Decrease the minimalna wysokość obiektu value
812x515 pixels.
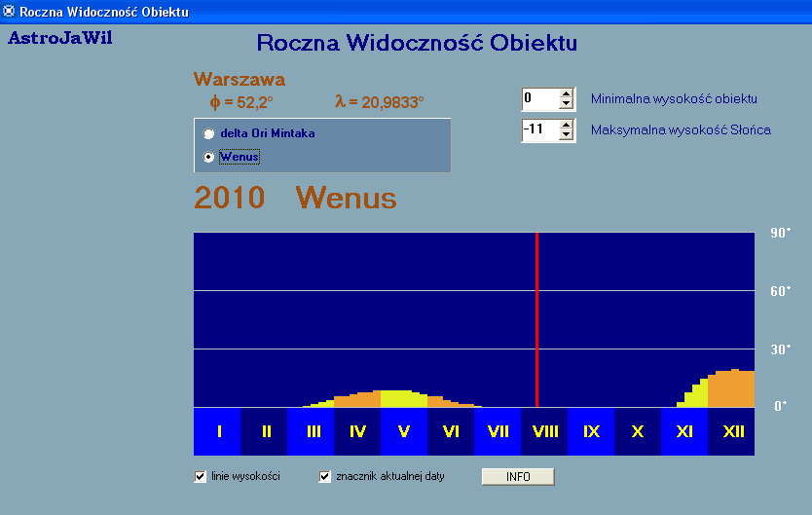tap(566, 104)
